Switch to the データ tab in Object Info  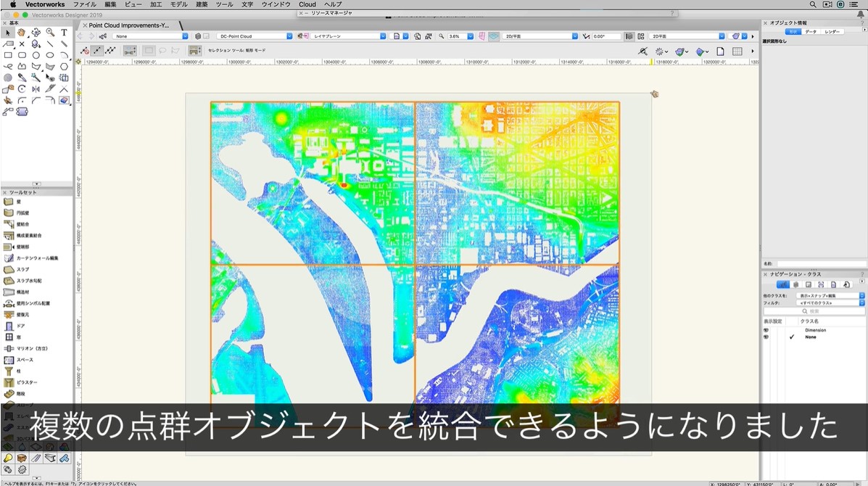point(811,32)
